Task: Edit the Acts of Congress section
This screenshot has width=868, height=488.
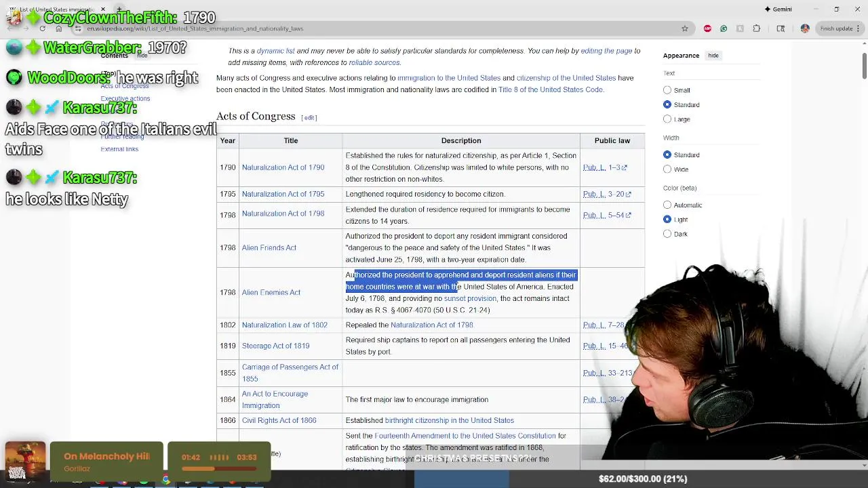Action: click(309, 118)
